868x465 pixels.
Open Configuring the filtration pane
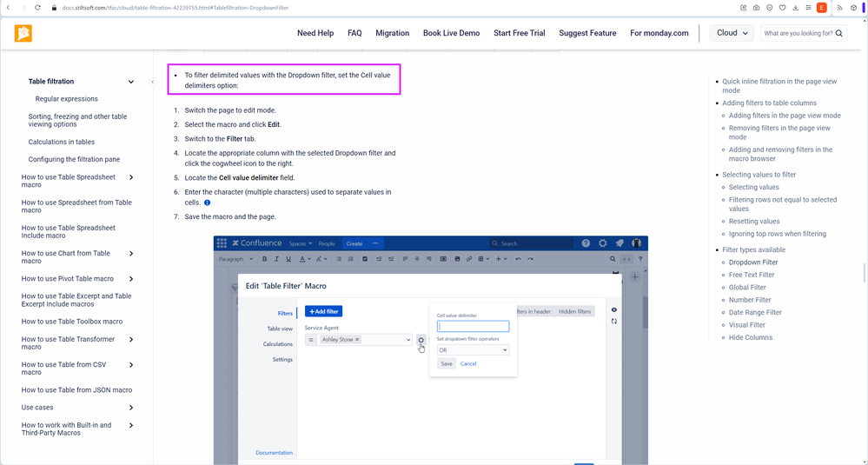coord(74,159)
